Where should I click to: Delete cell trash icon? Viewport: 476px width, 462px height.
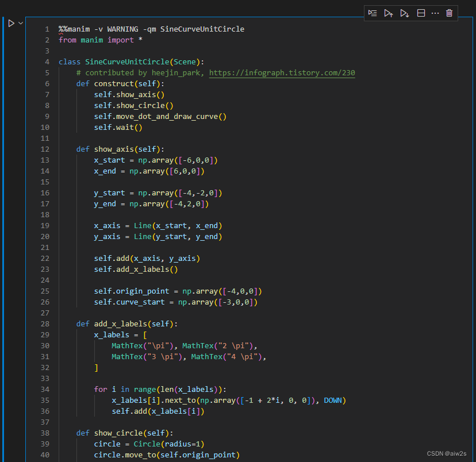[450, 13]
